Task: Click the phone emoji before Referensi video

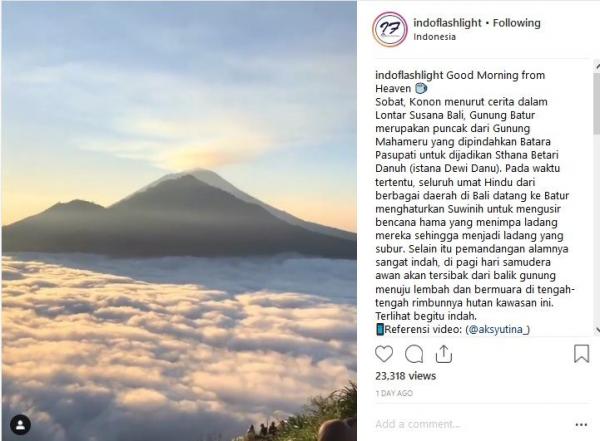Action: point(380,329)
